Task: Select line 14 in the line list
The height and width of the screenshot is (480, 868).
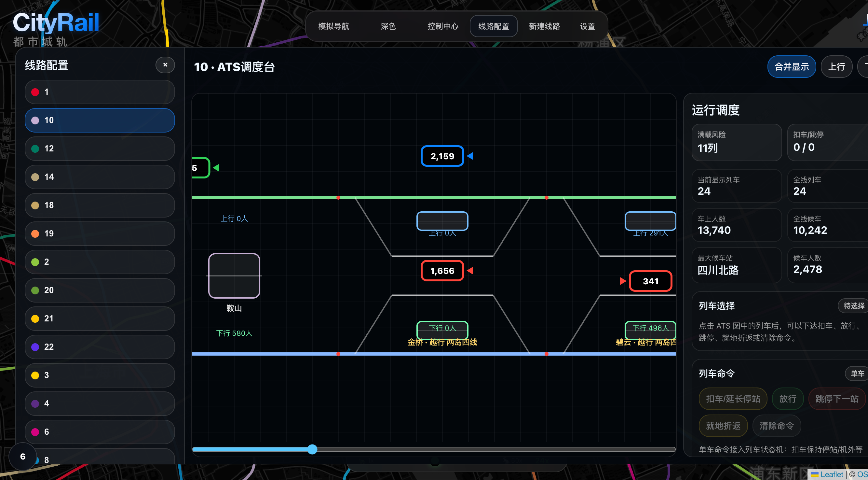Action: tap(100, 177)
